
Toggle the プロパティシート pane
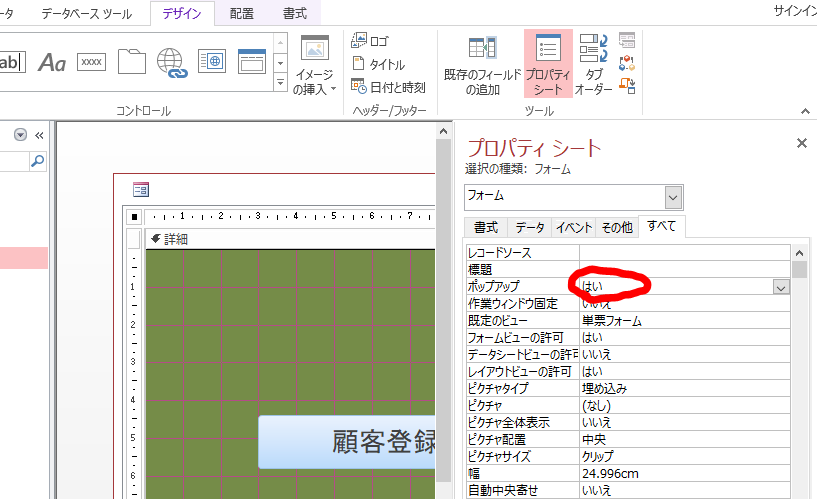tap(548, 66)
